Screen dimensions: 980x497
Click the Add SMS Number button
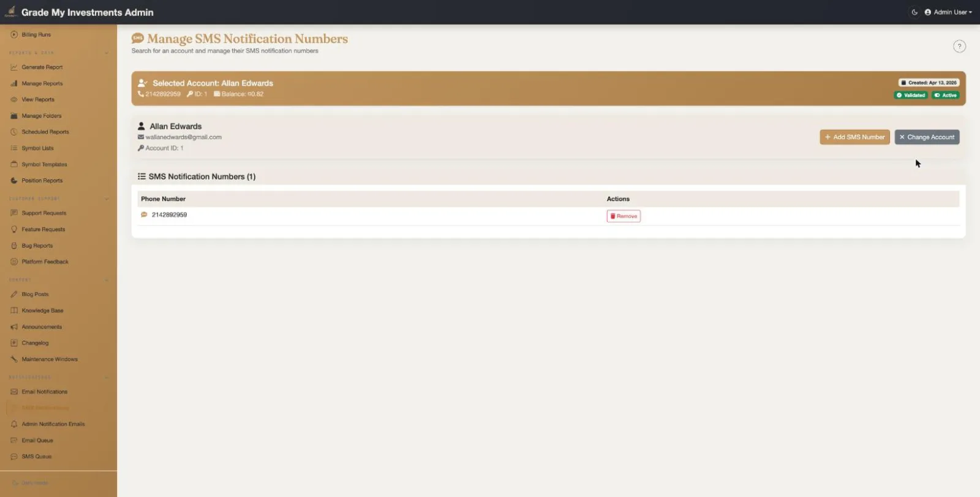click(854, 137)
